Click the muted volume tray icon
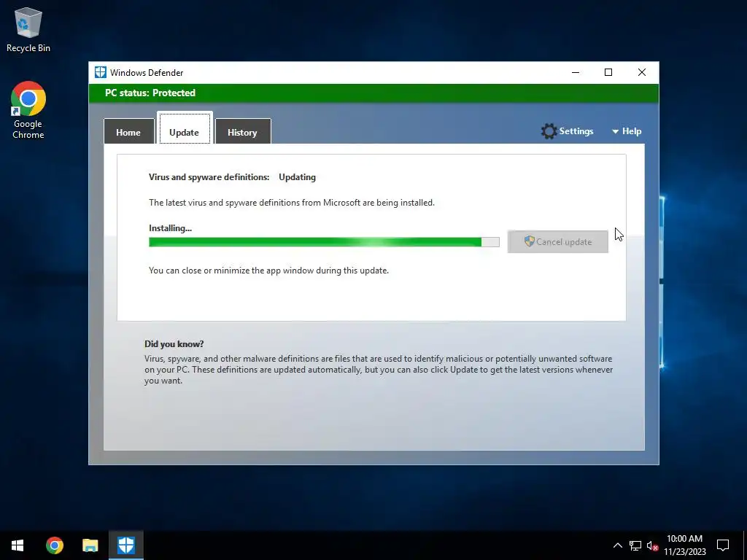Viewport: 747px width, 560px height. (652, 545)
